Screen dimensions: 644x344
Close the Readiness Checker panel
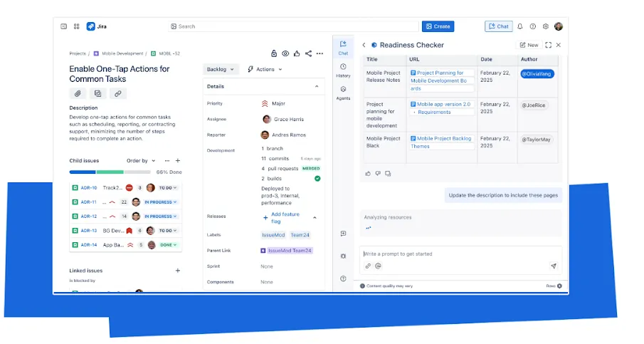click(559, 45)
